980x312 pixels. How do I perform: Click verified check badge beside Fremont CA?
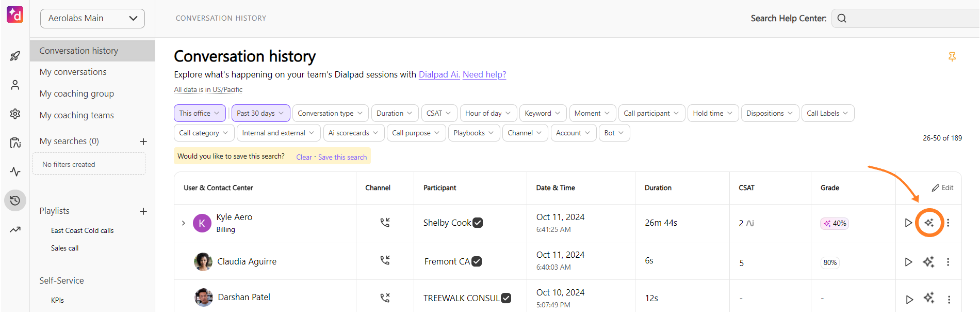(477, 261)
